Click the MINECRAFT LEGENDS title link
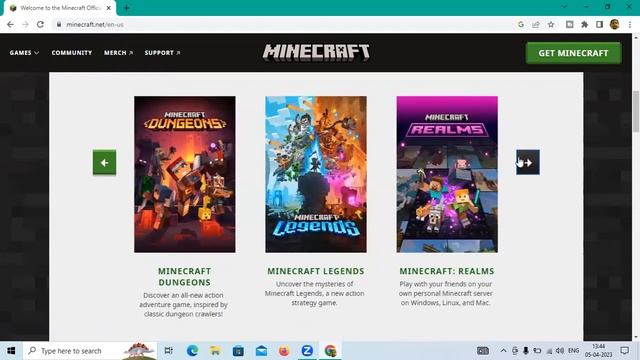 point(316,271)
